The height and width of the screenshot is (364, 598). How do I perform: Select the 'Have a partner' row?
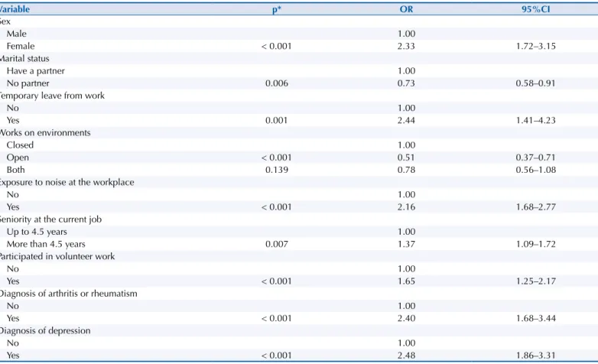[35, 71]
